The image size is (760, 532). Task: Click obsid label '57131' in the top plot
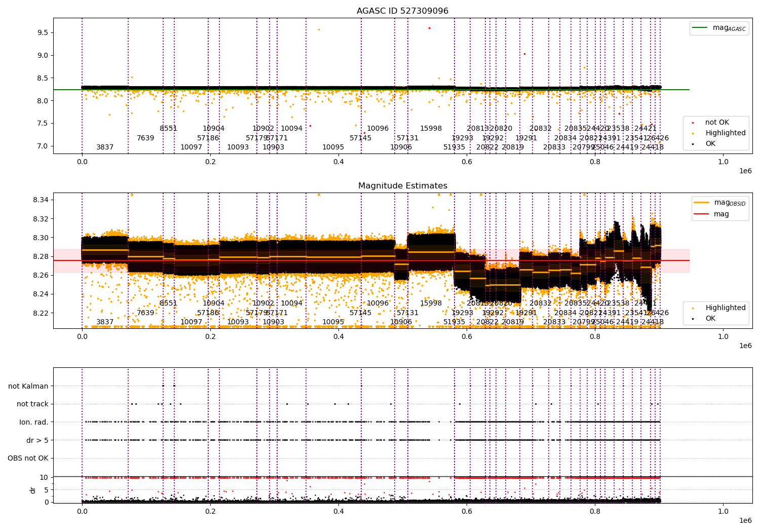coord(408,138)
